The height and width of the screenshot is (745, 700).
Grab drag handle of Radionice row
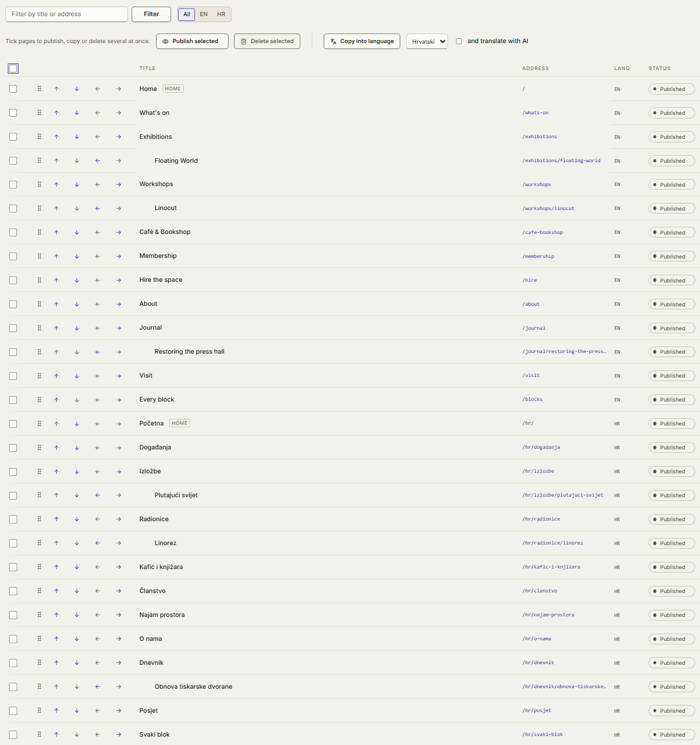(39, 519)
